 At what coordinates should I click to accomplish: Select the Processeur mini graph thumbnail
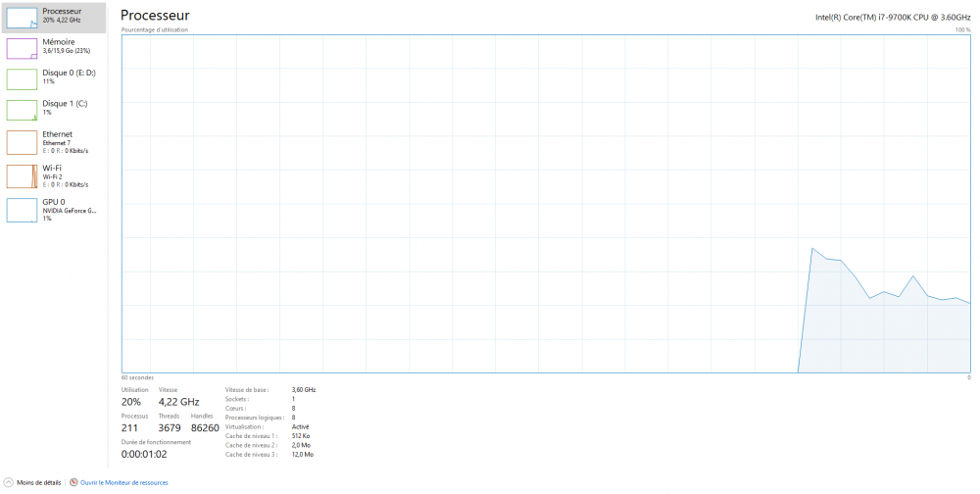coord(22,19)
